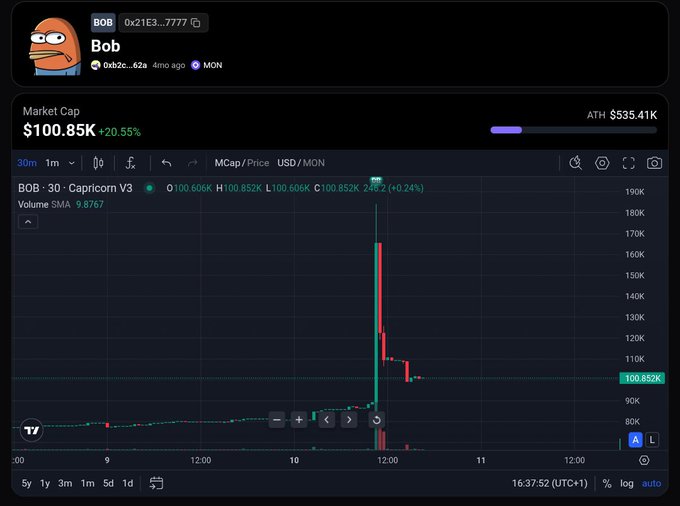Image resolution: width=680 pixels, height=506 pixels.
Task: Click the TradingView logo on chart
Action: tap(32, 430)
